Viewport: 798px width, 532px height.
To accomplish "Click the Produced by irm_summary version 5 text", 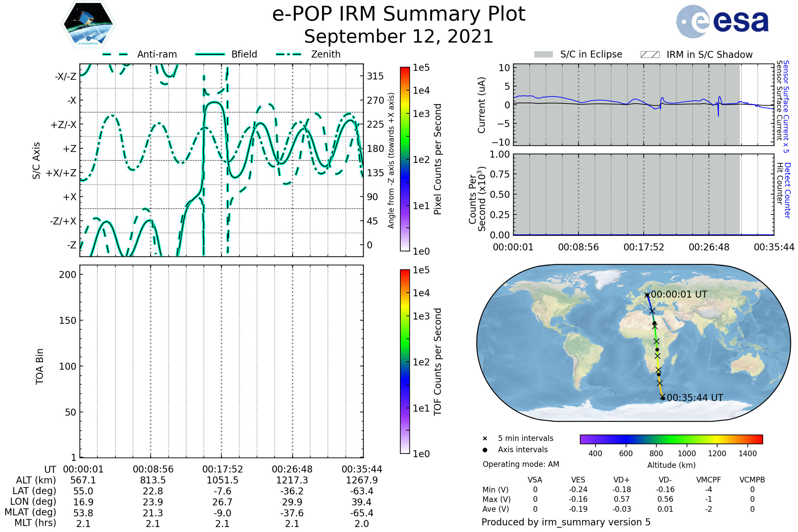I will [x=566, y=522].
